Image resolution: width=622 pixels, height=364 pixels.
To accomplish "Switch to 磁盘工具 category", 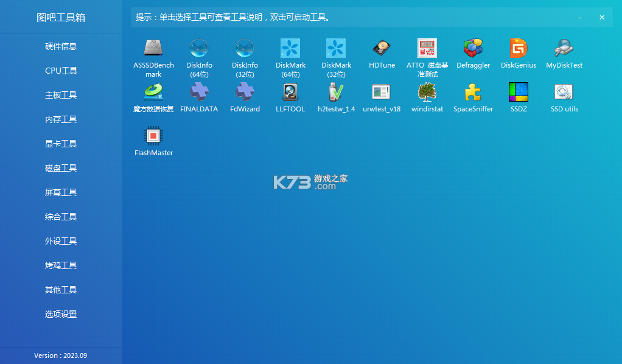I will tap(61, 168).
